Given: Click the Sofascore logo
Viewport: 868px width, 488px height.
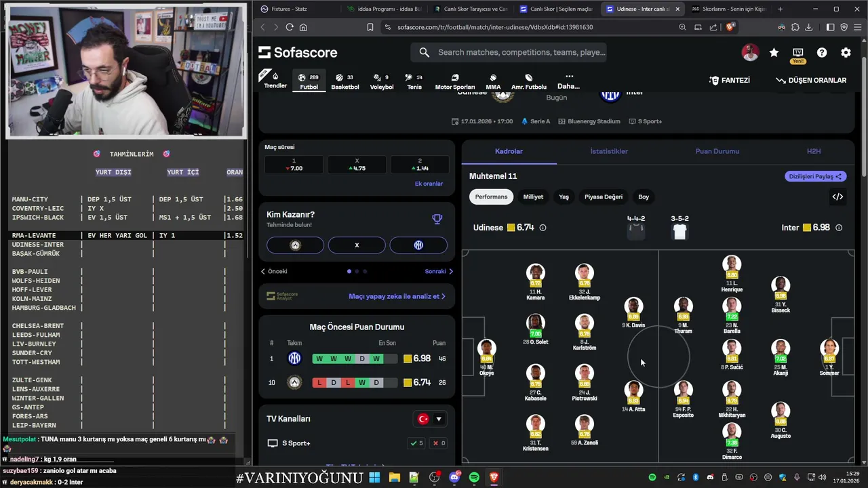Looking at the screenshot, I should [297, 52].
